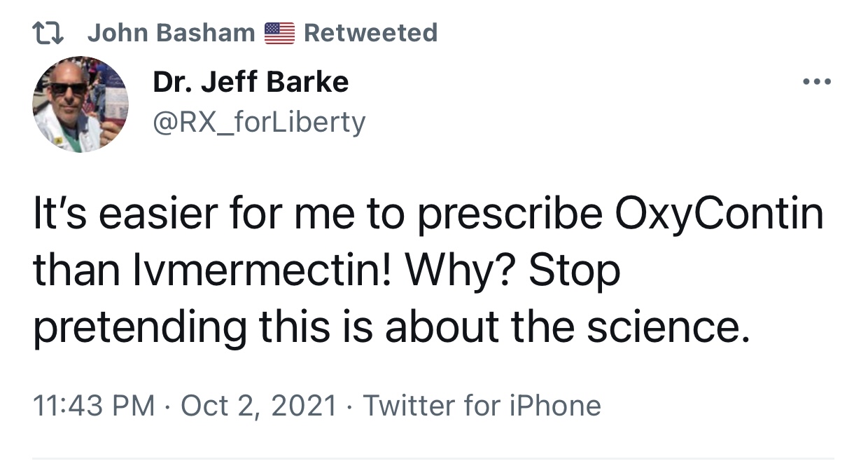868x466 pixels.
Task: Open the three-dot more options menu
Action: click(816, 83)
